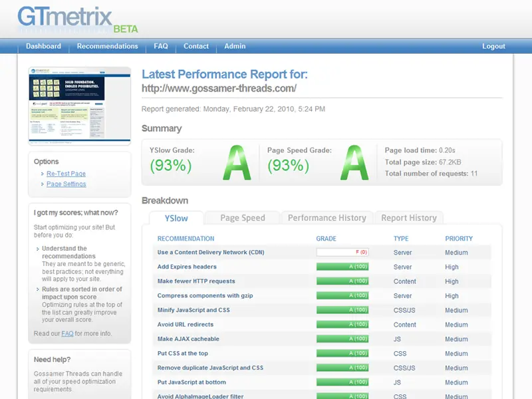Click Rules are sorted in order of impact heading
532x399 pixels.
click(x=82, y=293)
